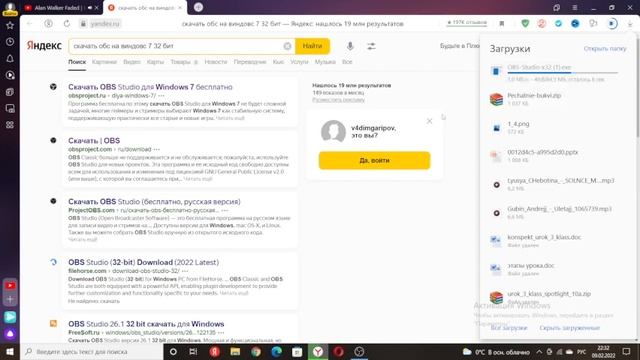Click the YouTube shortcut in the sidebar
This screenshot has height=360, width=640.
[10, 285]
